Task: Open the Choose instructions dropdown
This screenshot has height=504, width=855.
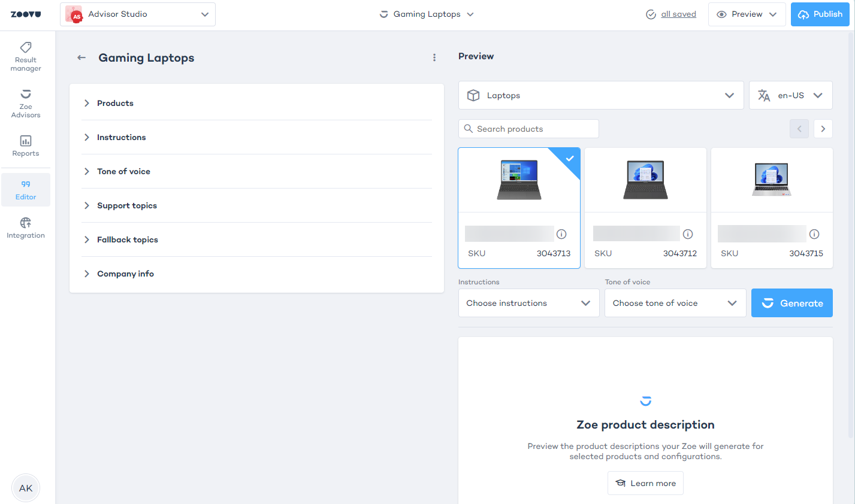Action: click(528, 303)
